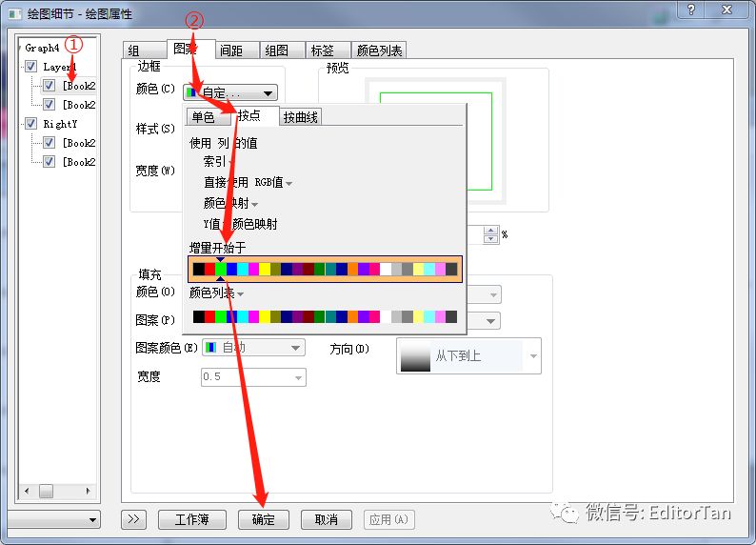Pick white swatch in 增量开始于 strip
756x545 pixels.
click(x=386, y=269)
